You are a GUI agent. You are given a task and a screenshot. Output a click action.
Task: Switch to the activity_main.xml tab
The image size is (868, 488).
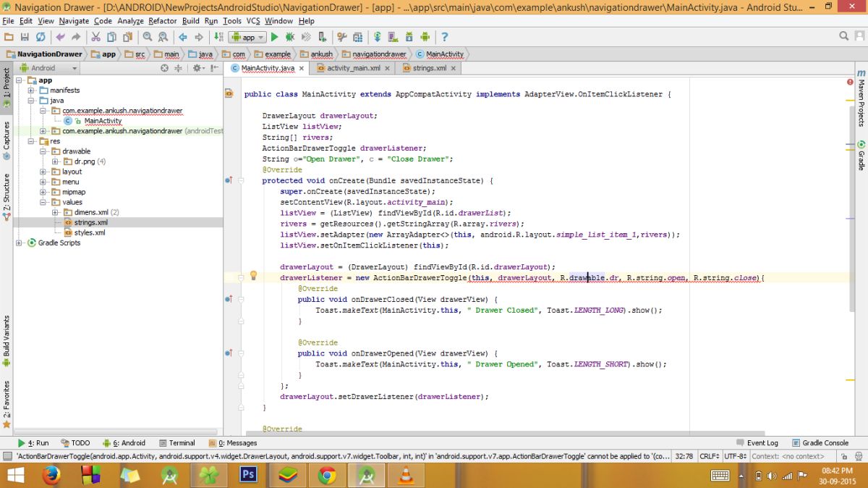[352, 68]
